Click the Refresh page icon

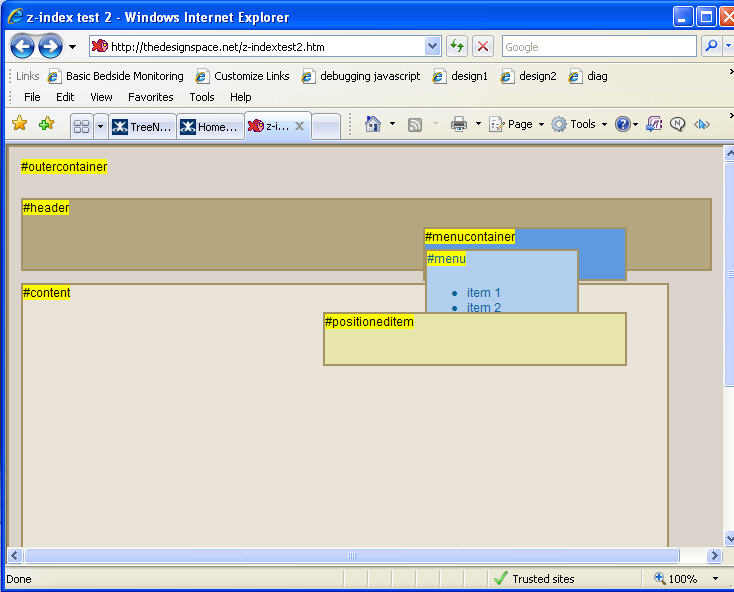457,46
